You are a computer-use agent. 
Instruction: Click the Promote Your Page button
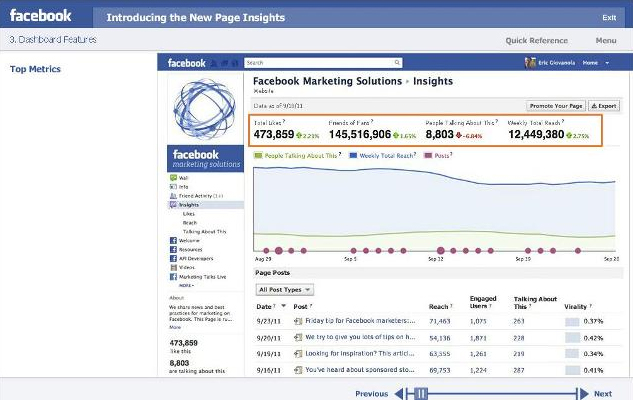click(554, 105)
